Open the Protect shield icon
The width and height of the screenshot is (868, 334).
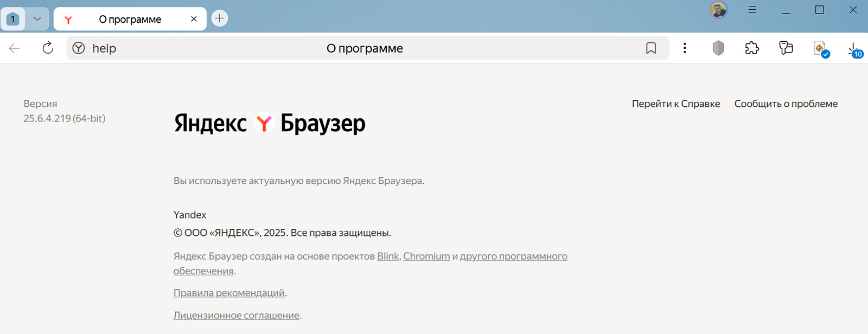coord(718,48)
